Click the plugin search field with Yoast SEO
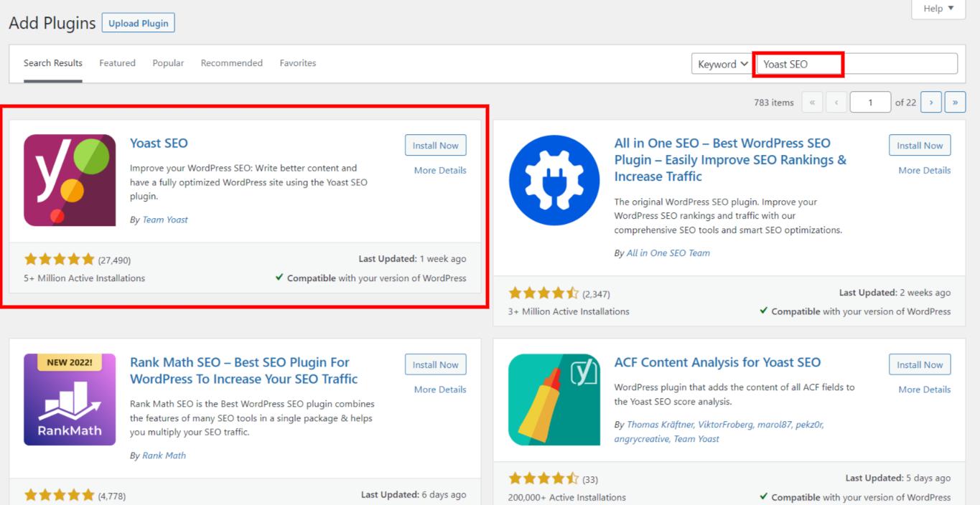 (857, 64)
